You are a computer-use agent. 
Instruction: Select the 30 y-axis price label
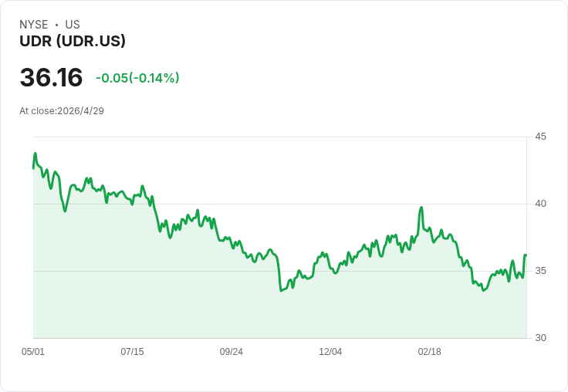click(541, 338)
